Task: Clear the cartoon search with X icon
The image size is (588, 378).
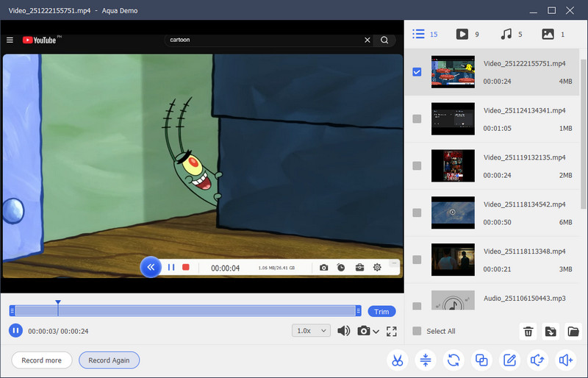Action: pos(367,40)
